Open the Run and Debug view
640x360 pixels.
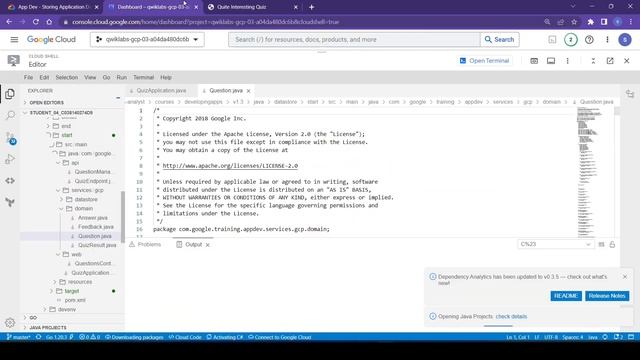(x=10, y=159)
